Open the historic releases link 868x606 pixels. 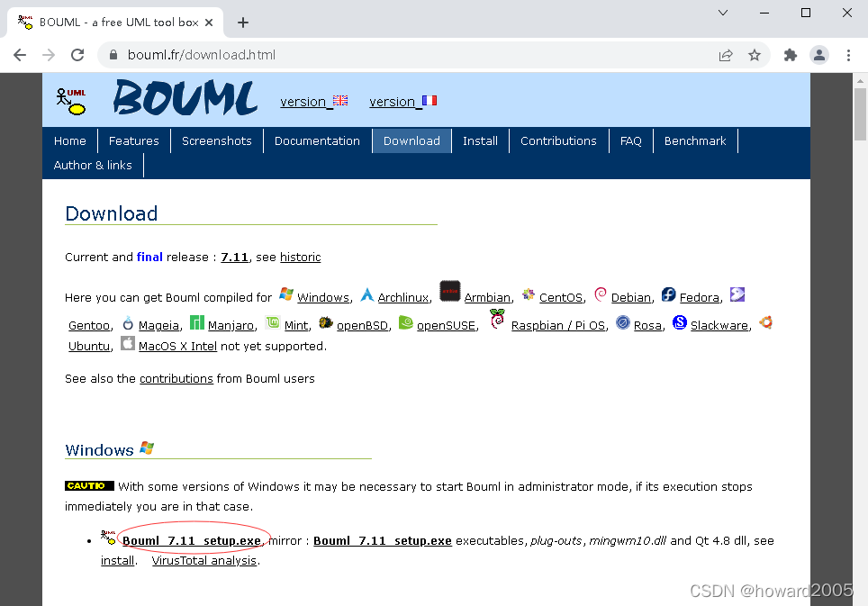300,257
